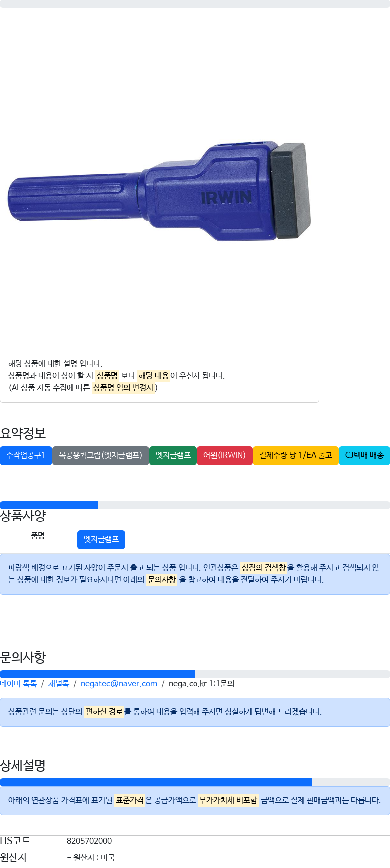Click the red 어윈(IRWIN) brand badge

coord(225,455)
